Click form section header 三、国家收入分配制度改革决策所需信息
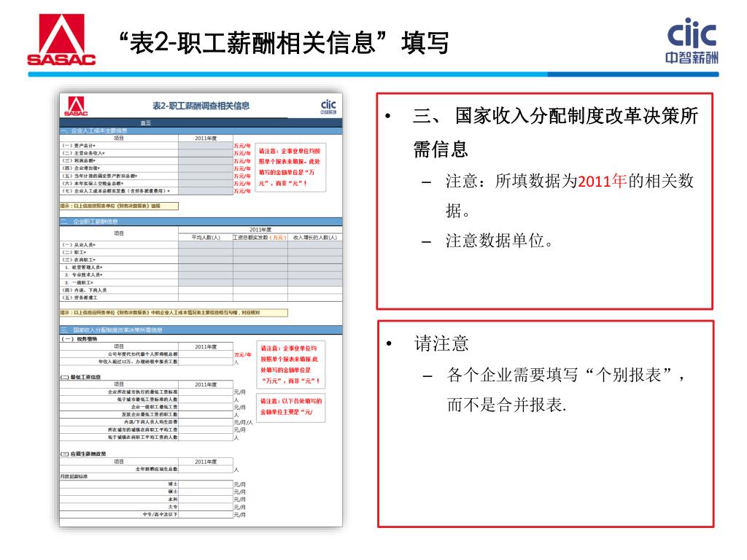 [x=201, y=330]
